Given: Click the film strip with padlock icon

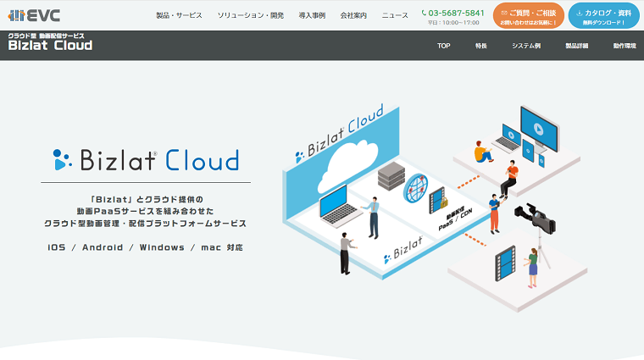Looking at the screenshot, I should coord(438,201).
